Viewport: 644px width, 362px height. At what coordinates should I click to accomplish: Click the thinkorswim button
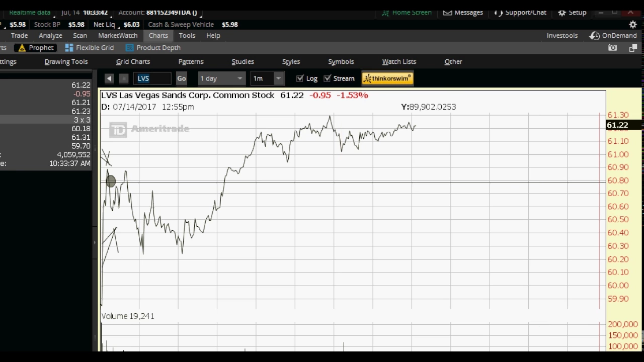click(387, 78)
